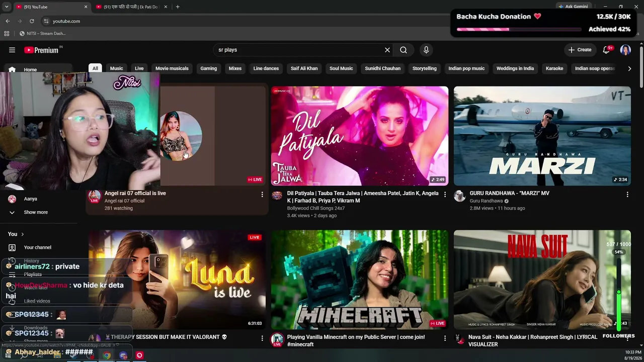Image resolution: width=644 pixels, height=362 pixels.
Task: Open Guru Randhawa channel avatar
Action: (460, 196)
